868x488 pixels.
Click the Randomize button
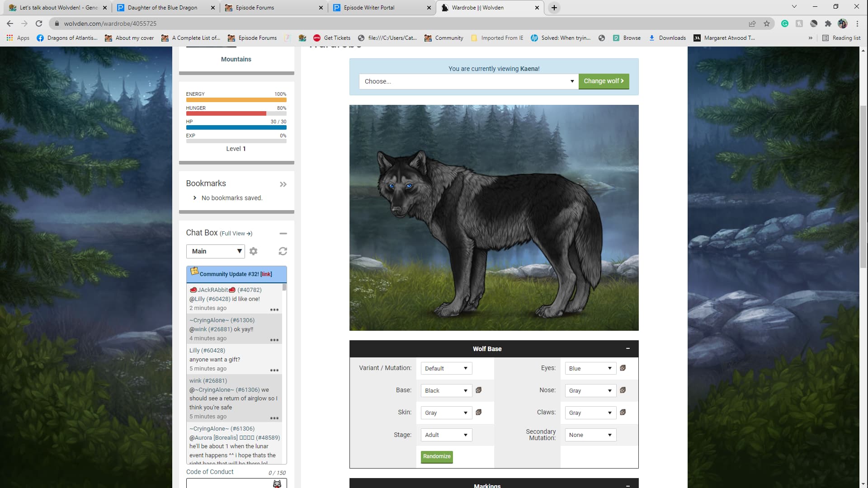(x=437, y=456)
